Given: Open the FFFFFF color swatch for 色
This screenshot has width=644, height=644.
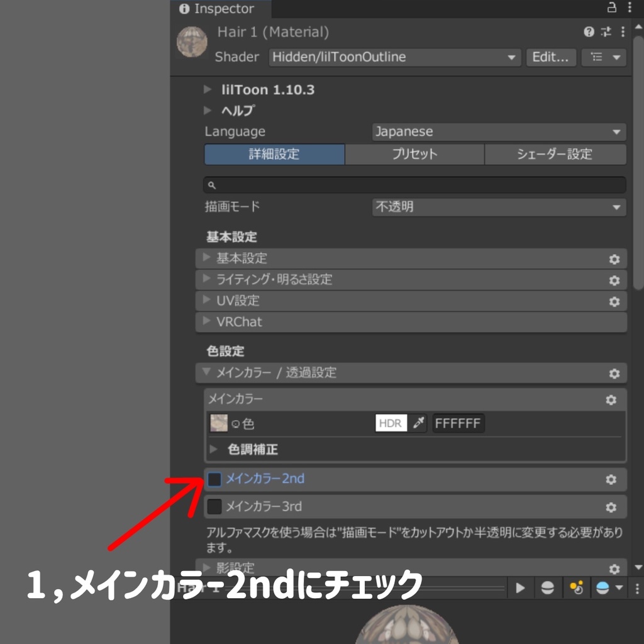Looking at the screenshot, I should coord(458,423).
